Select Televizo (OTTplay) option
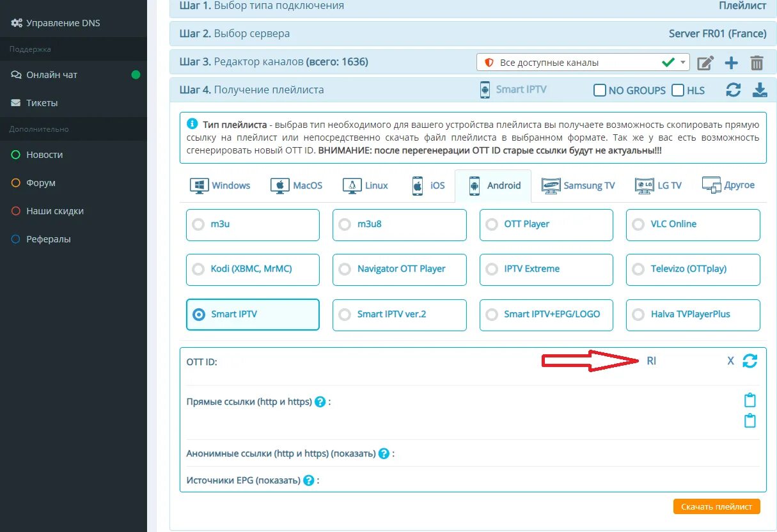Image resolution: width=777 pixels, height=532 pixels. (693, 269)
